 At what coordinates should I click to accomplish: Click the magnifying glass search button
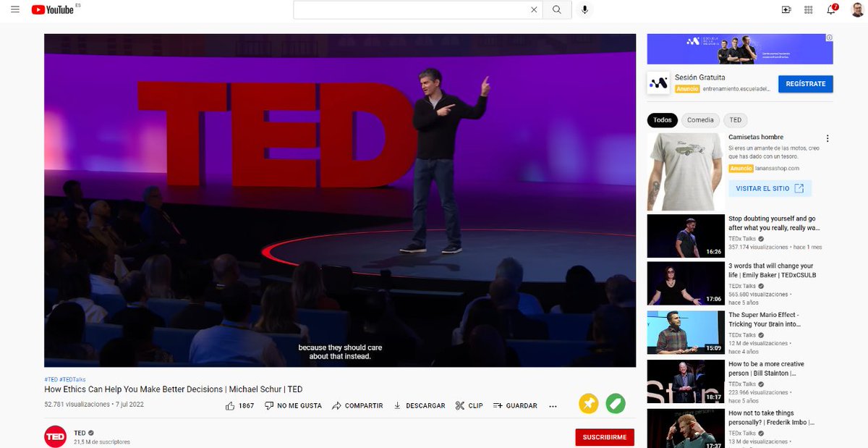pos(556,9)
